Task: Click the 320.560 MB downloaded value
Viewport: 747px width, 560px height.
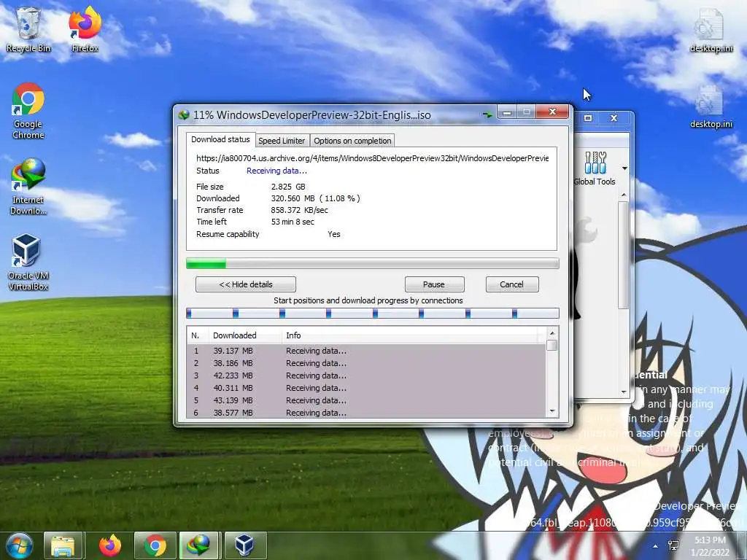Action: pos(315,198)
